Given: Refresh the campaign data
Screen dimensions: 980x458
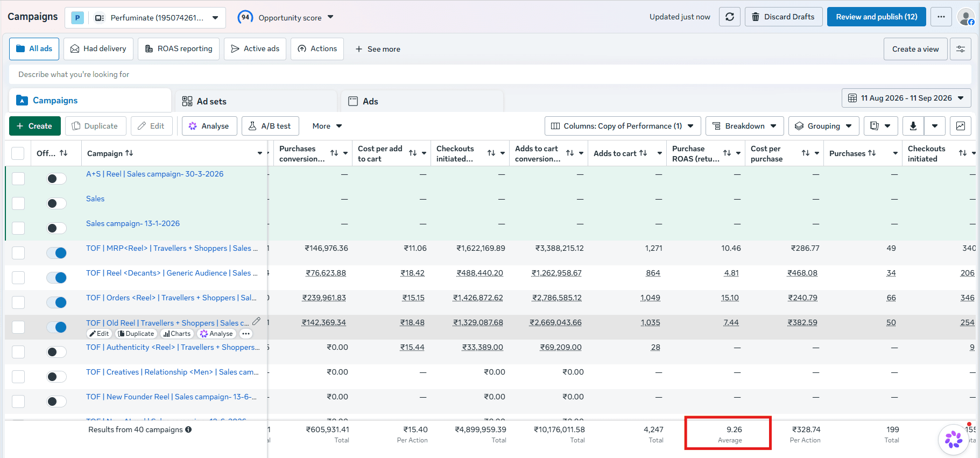Looking at the screenshot, I should pyautogui.click(x=730, y=17).
